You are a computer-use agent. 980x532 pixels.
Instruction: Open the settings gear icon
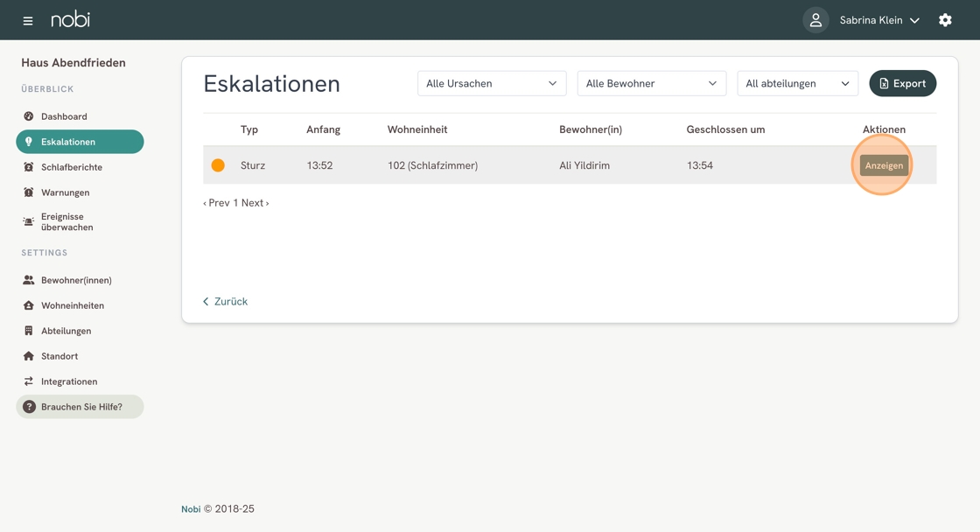coord(945,20)
